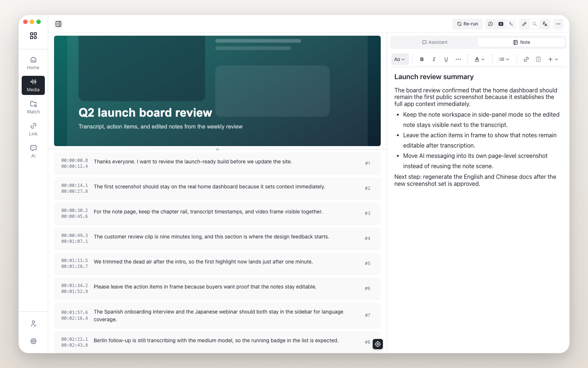
Task: Switch to the Assistant tab
Action: pyautogui.click(x=435, y=42)
